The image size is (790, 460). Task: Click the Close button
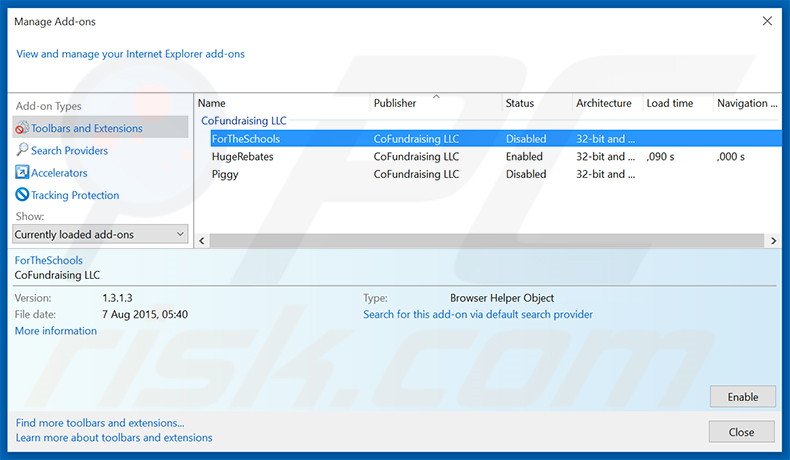click(x=741, y=432)
